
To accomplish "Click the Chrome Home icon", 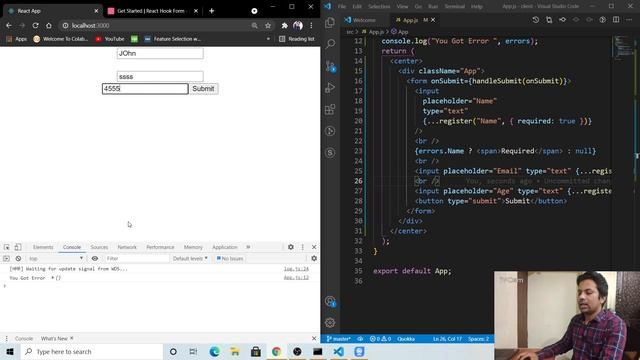I will 49,25.
